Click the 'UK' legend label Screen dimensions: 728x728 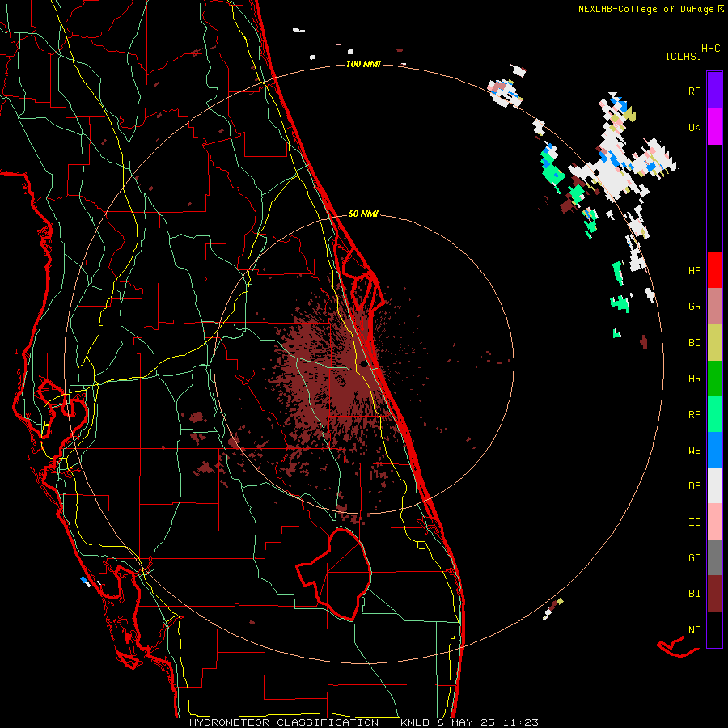pyautogui.click(x=694, y=128)
